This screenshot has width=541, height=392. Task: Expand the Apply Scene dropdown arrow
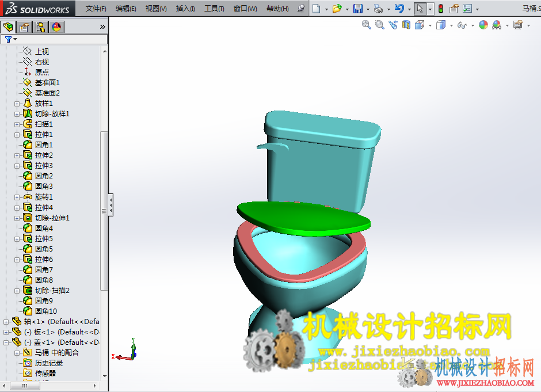click(x=507, y=25)
